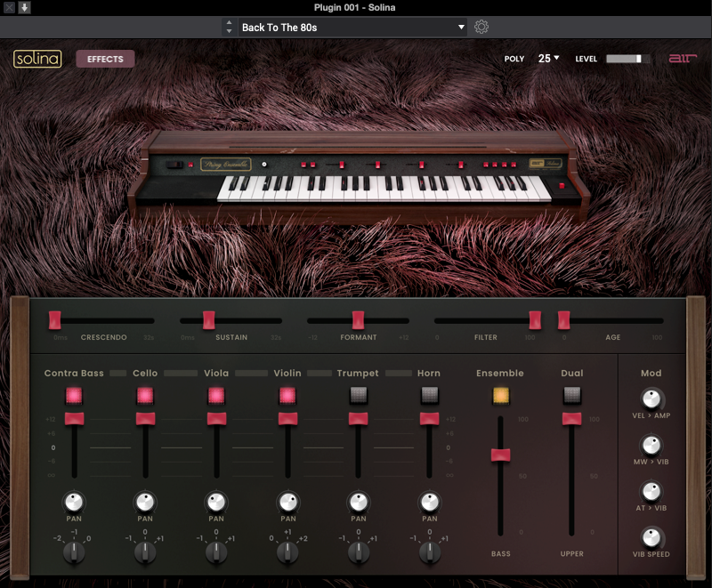Click the preset navigation arrows

point(229,27)
